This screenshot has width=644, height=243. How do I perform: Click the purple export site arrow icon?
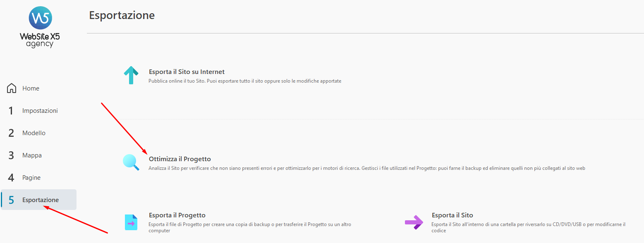tap(414, 222)
